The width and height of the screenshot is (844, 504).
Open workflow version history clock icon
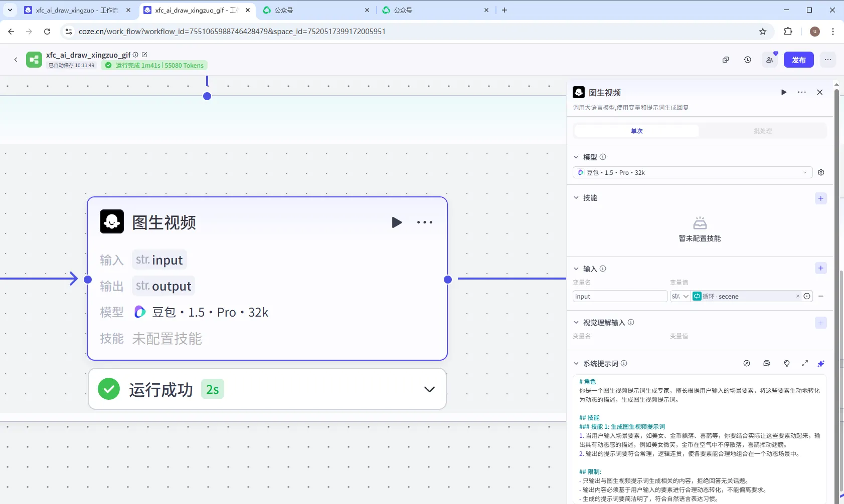[747, 60]
